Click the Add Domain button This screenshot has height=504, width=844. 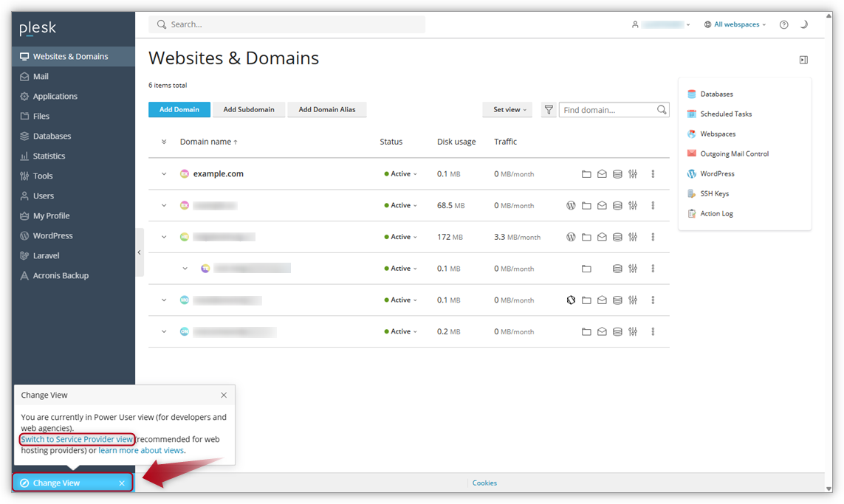click(x=179, y=110)
